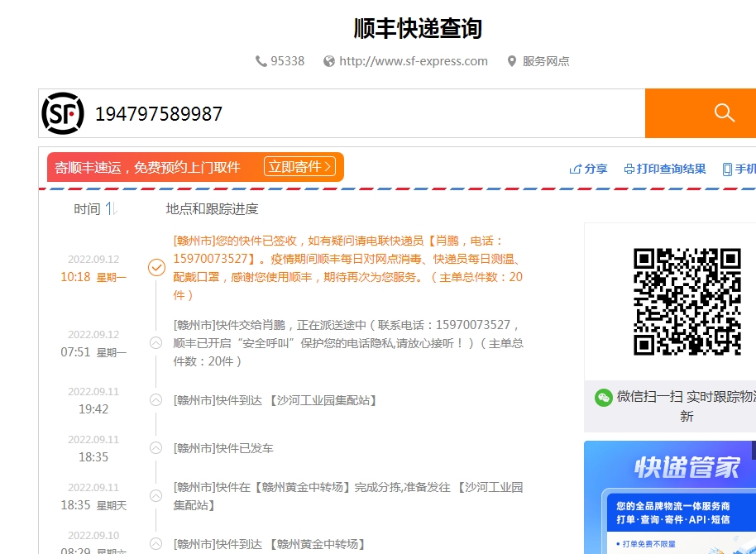Click the circle icon beside 快件已发车
The height and width of the screenshot is (554, 756).
tap(156, 448)
